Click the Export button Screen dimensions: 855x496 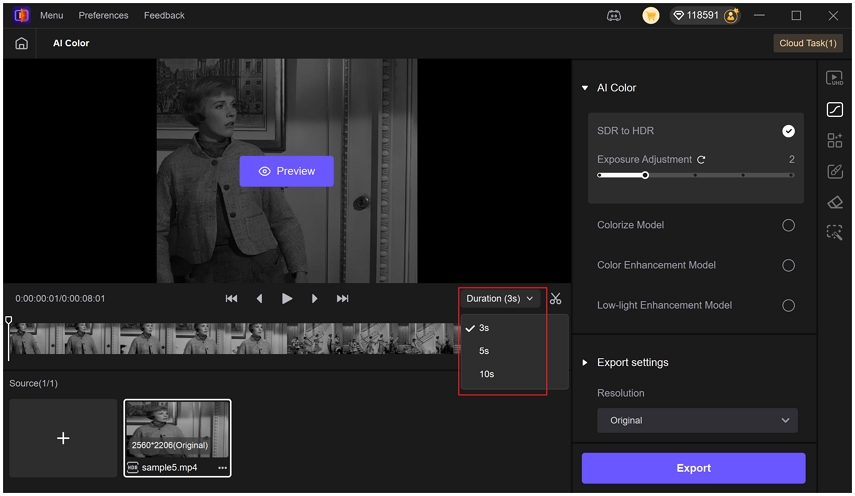tap(694, 468)
